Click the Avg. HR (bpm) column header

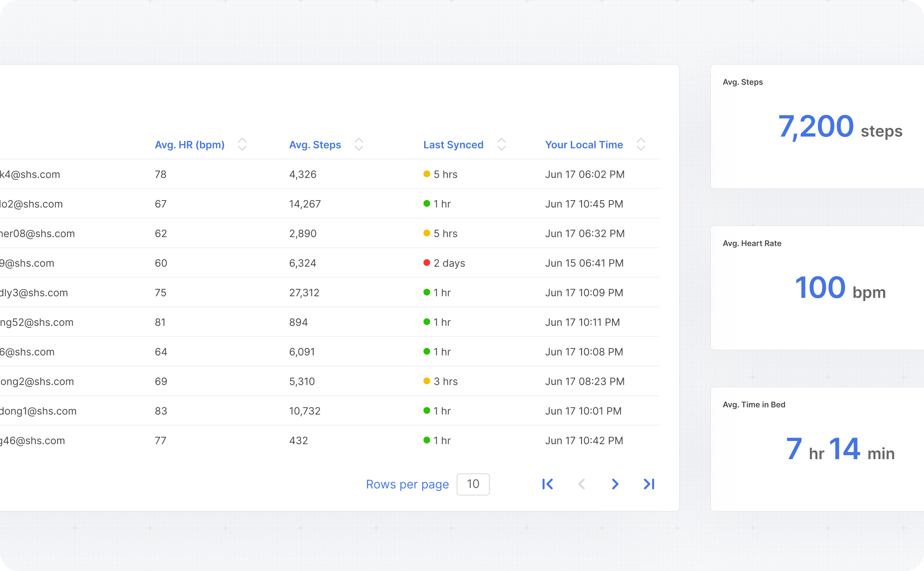tap(190, 145)
